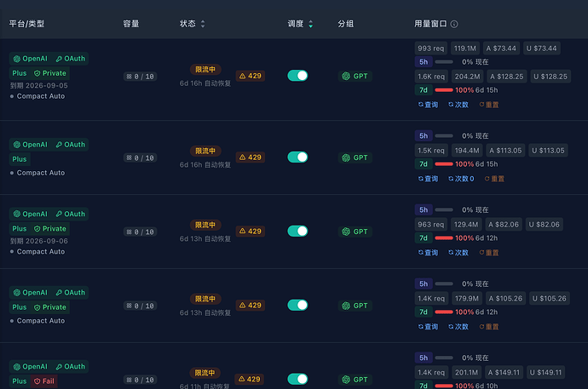Click 重置 in the fourth row
This screenshot has height=389, width=588.
489,327
